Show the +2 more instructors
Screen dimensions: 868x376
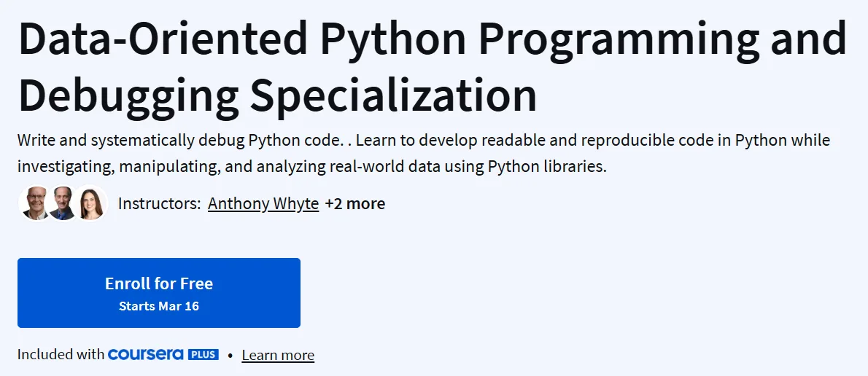354,204
